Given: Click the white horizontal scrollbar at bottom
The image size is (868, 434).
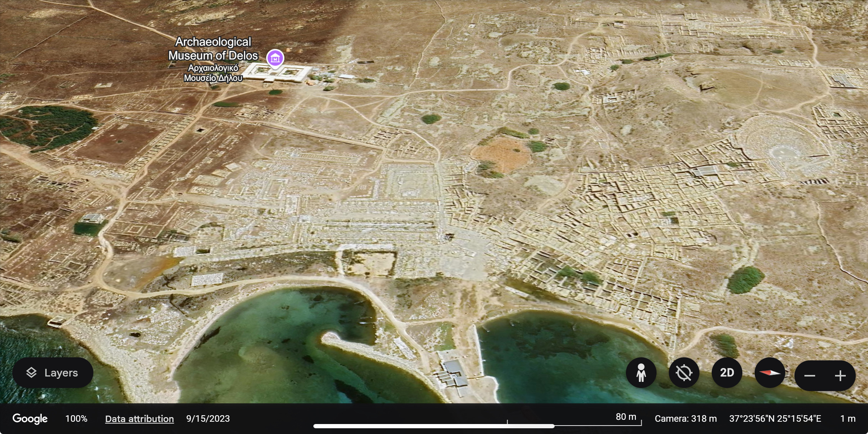Looking at the screenshot, I should pyautogui.click(x=434, y=426).
